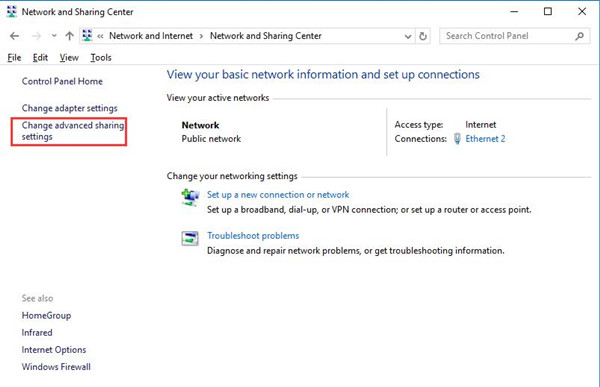
Task: Open the View menu
Action: (69, 58)
